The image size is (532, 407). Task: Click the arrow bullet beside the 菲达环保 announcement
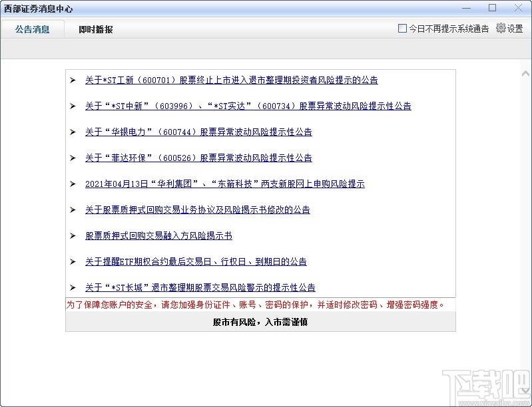(x=73, y=158)
